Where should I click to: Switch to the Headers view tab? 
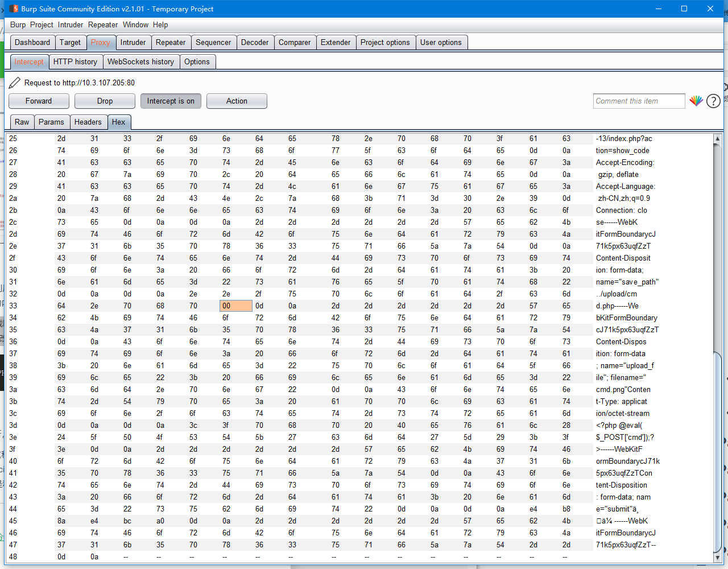(88, 122)
